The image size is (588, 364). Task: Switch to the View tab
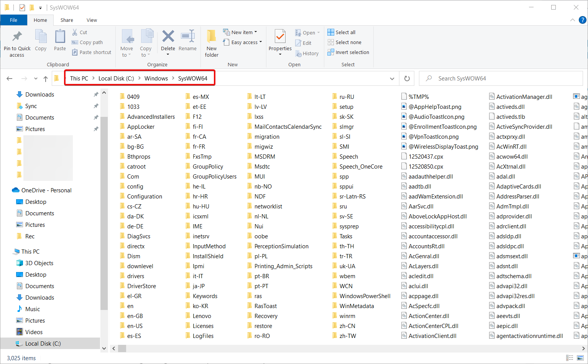click(92, 20)
